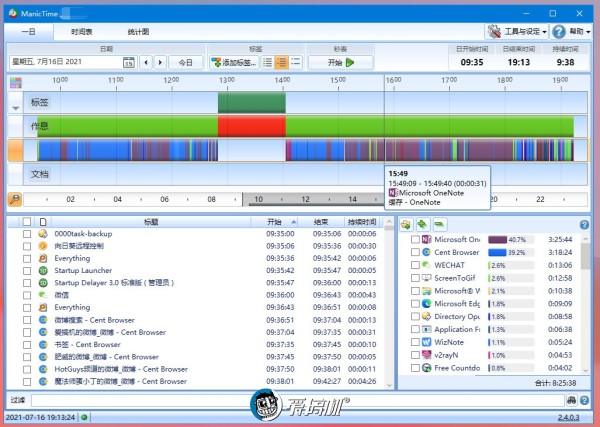Start the stopwatch with 开始 button

[x=340, y=62]
